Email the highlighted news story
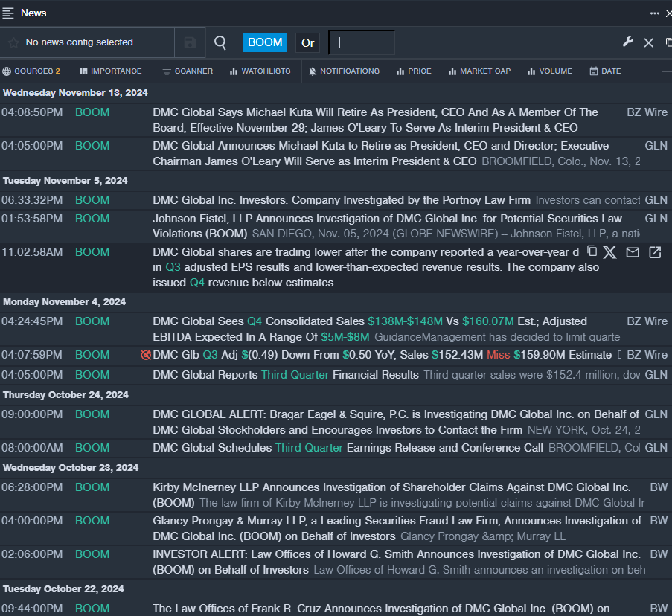 coord(633,252)
